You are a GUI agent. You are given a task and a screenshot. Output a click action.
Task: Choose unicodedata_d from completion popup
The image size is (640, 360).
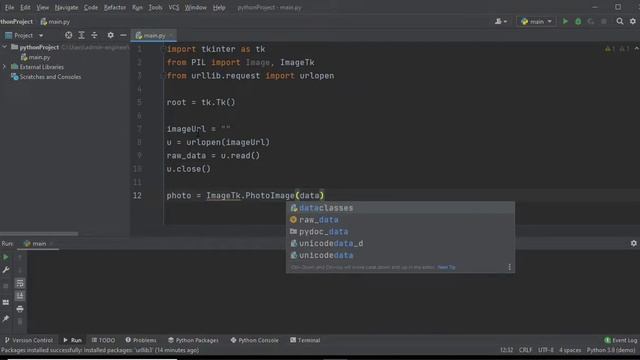[x=400, y=243]
